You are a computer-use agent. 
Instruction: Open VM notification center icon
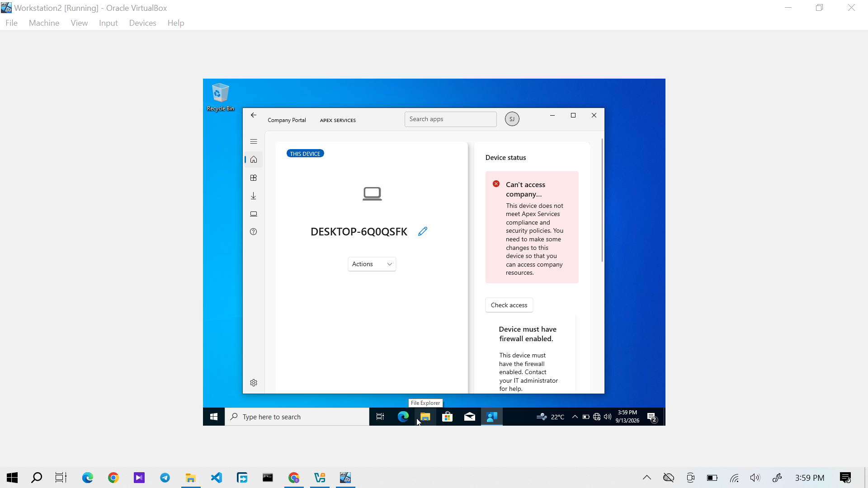coord(652,417)
